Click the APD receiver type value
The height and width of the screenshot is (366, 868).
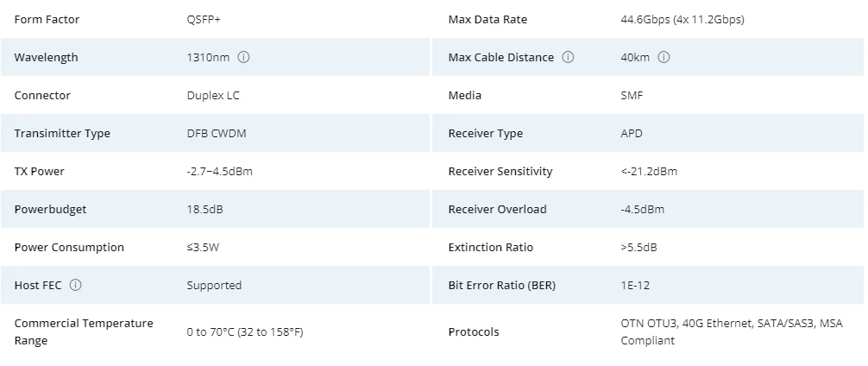pos(632,134)
